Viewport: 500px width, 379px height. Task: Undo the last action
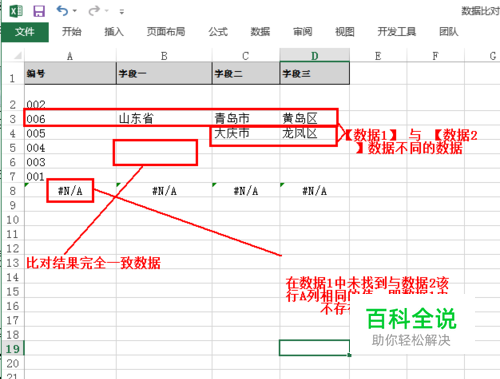click(62, 11)
